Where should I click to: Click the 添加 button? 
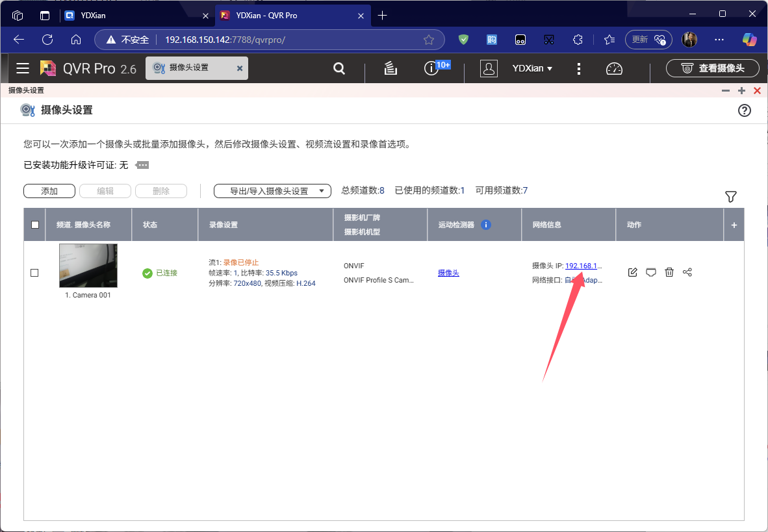(x=49, y=191)
